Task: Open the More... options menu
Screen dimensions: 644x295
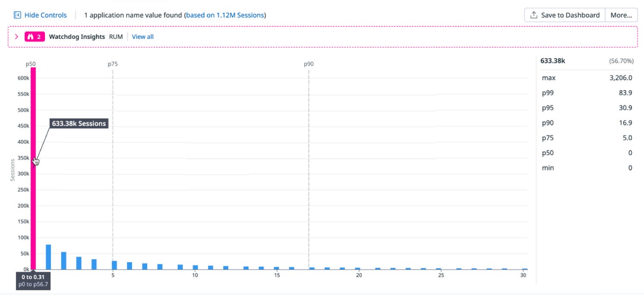Action: pos(622,15)
